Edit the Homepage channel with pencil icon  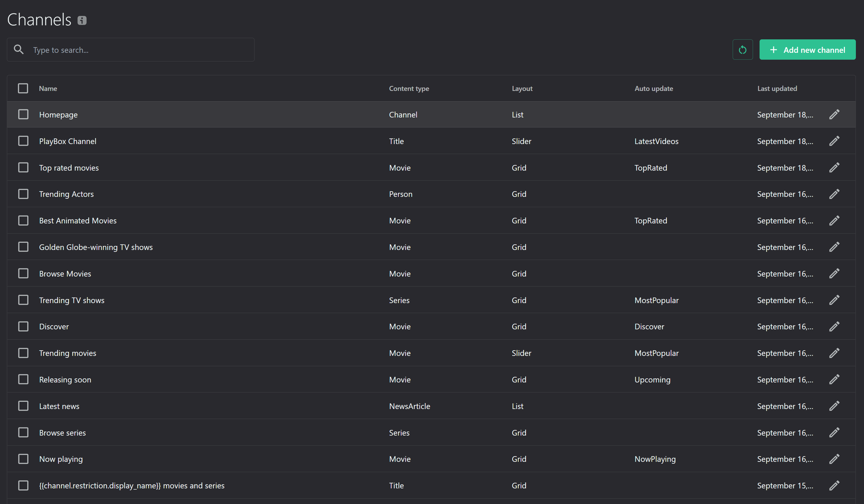click(x=834, y=114)
